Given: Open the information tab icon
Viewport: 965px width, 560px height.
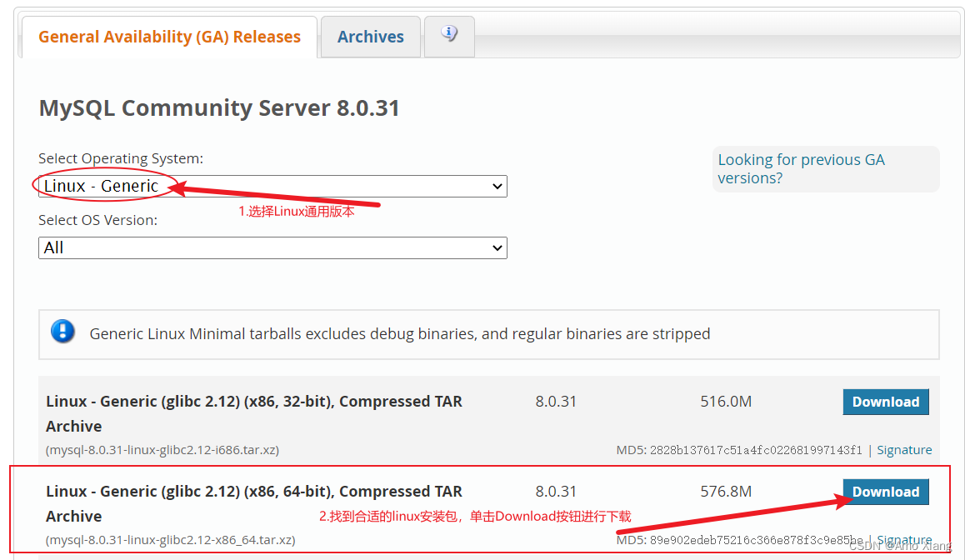Looking at the screenshot, I should tap(449, 34).
